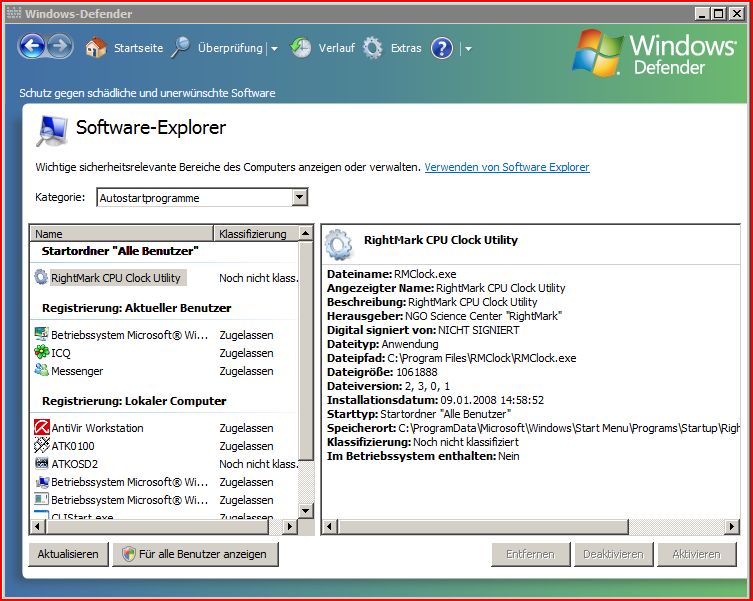Click the program list horizontal scroll left arrow
The height and width of the screenshot is (601, 753).
pyautogui.click(x=37, y=527)
